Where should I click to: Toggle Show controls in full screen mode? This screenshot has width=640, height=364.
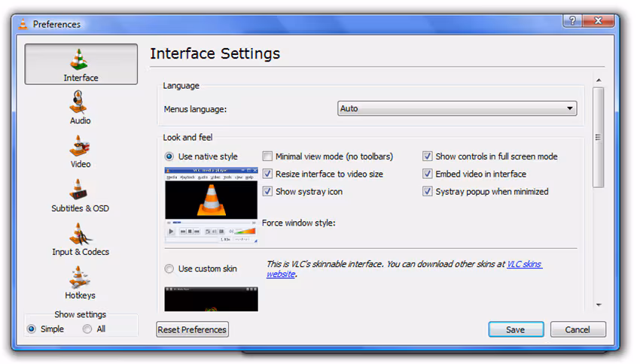428,156
